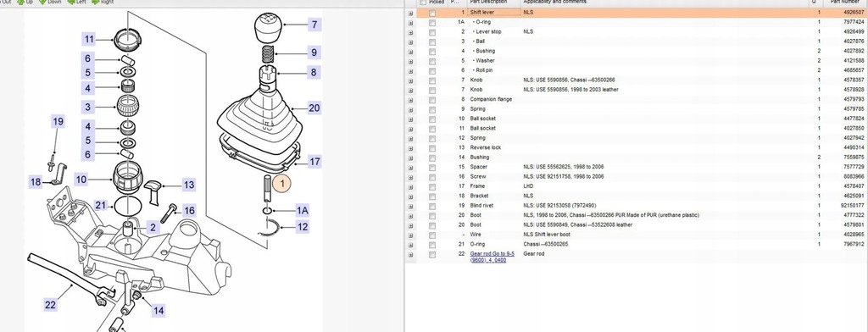Select part number 92150177 cell

coord(853,205)
